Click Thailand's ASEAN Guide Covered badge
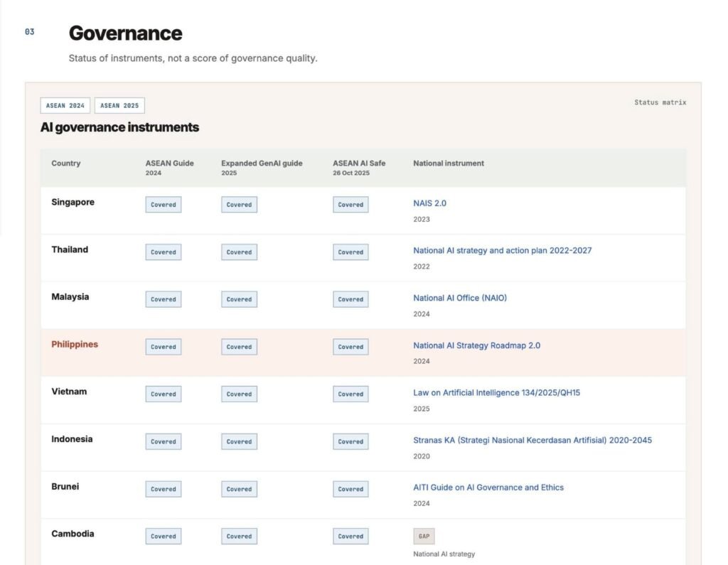 coord(164,252)
